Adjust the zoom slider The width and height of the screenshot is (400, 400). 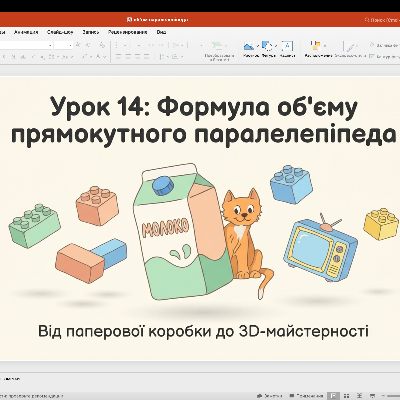(x=394, y=396)
